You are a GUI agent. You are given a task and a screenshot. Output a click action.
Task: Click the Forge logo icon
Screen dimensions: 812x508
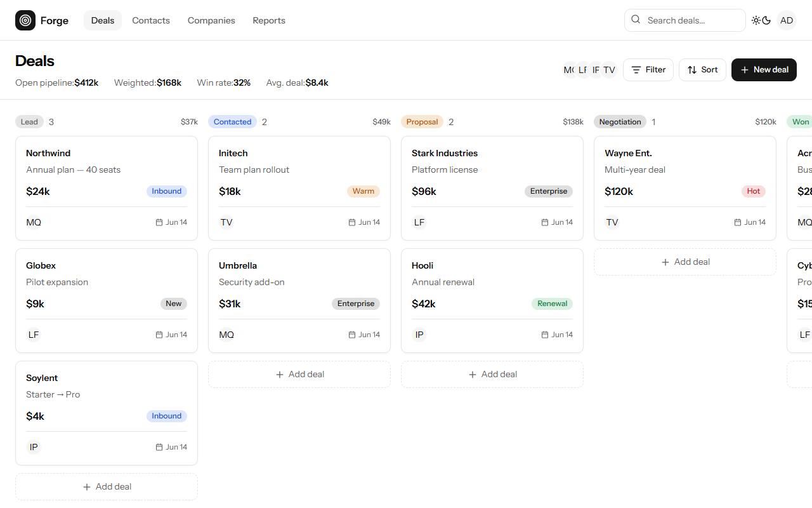pos(25,20)
